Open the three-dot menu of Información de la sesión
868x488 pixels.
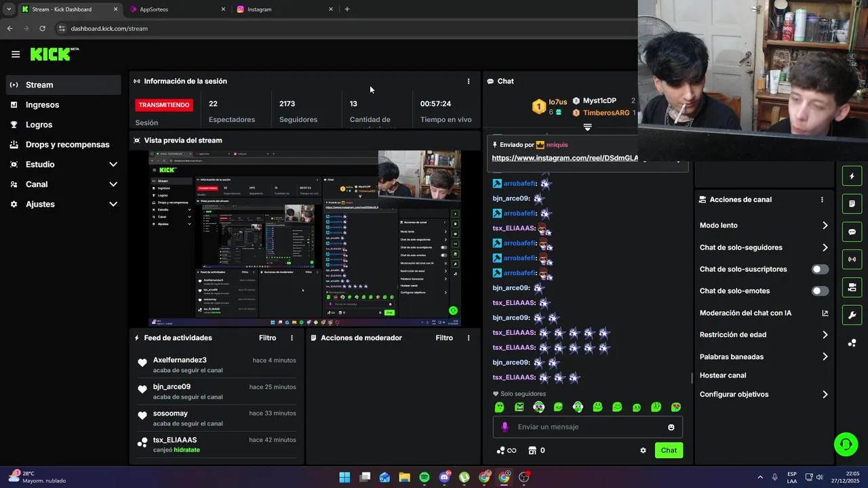(468, 81)
